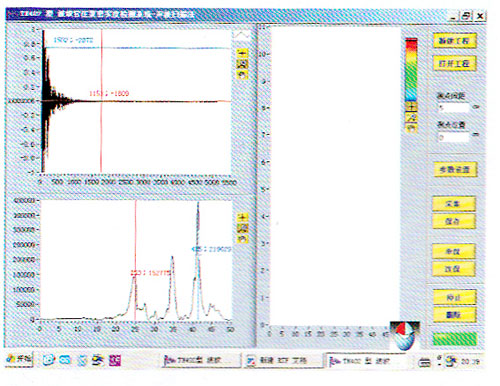Select crosshair tool under the color scale
This screenshot has width=500, height=386.
[412, 107]
